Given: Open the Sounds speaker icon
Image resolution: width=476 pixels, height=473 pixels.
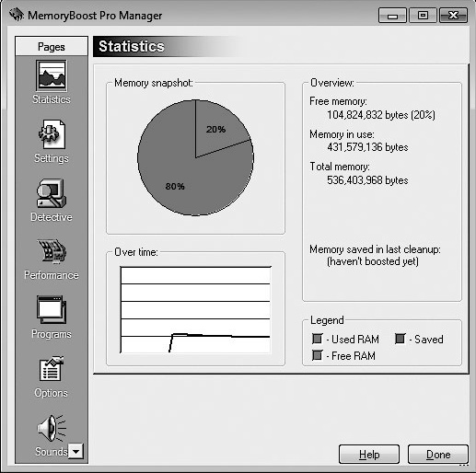Looking at the screenshot, I should coord(52,428).
